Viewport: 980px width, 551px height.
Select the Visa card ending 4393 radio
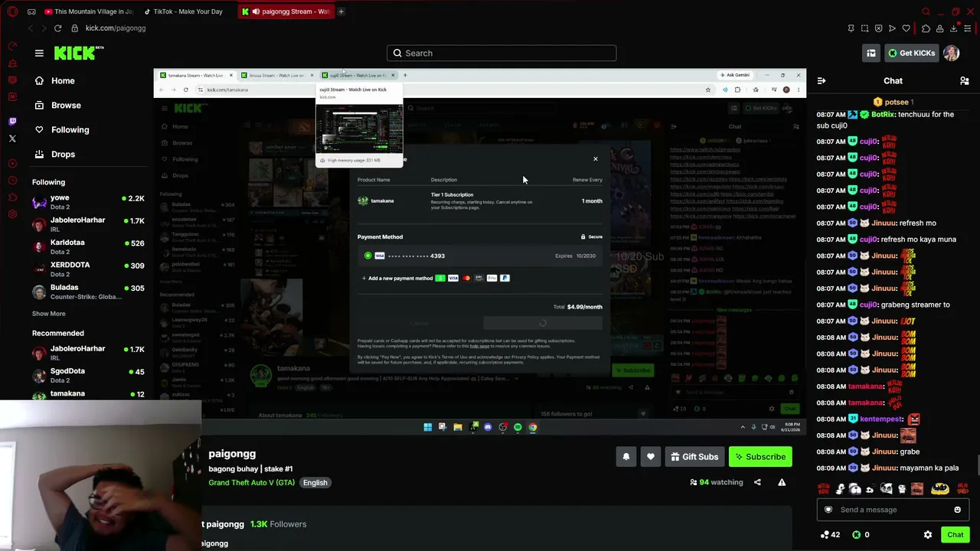[x=368, y=256]
